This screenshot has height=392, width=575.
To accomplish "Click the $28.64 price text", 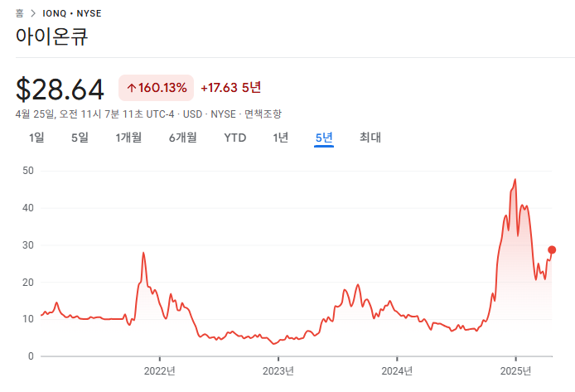I will (60, 90).
